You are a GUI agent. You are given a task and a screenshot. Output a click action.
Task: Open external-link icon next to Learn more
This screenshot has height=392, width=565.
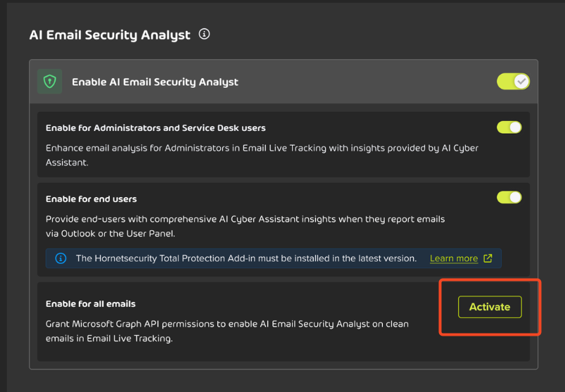coord(488,258)
